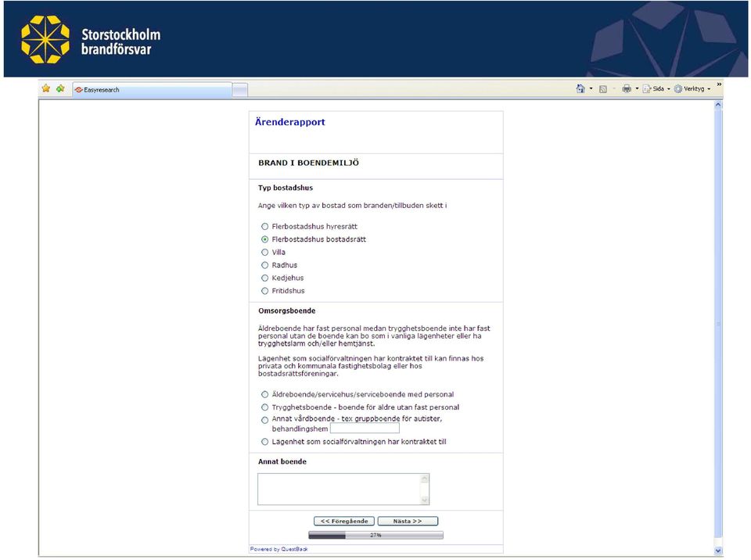Open the Favorites Center star icon
Image resolution: width=751 pixels, height=560 pixels.
[x=46, y=88]
